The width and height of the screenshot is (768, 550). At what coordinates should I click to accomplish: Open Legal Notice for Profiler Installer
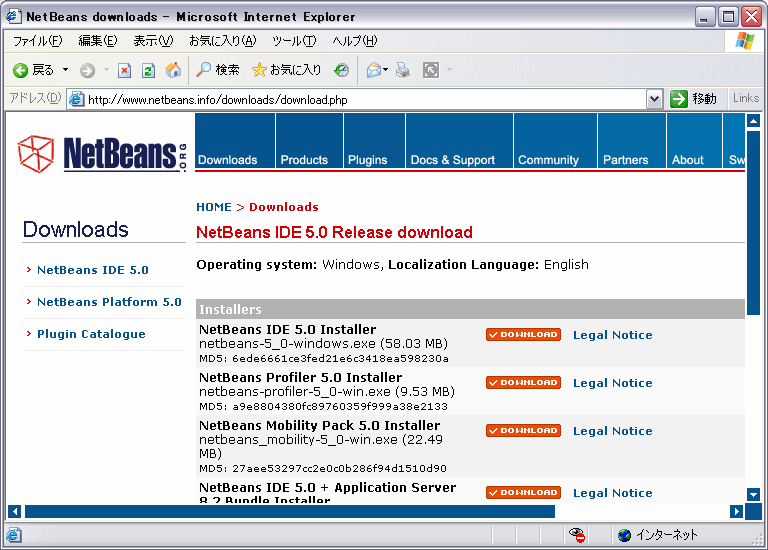tap(613, 383)
